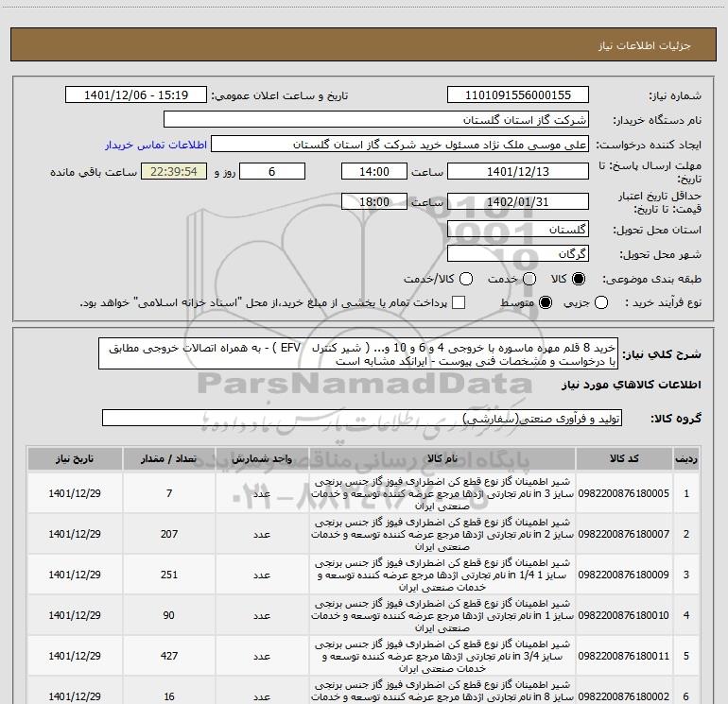Click product code 0982200876180010
728x704 pixels.
tap(624, 615)
